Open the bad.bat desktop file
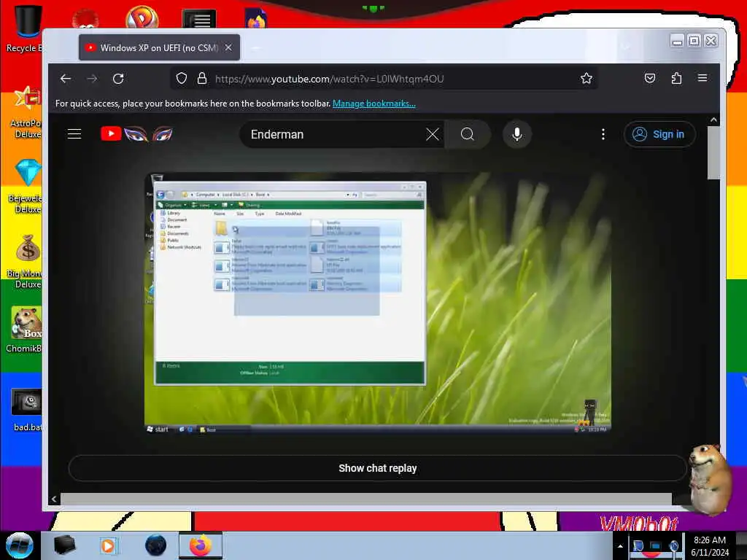Viewport: 747px width, 560px height. coord(26,410)
